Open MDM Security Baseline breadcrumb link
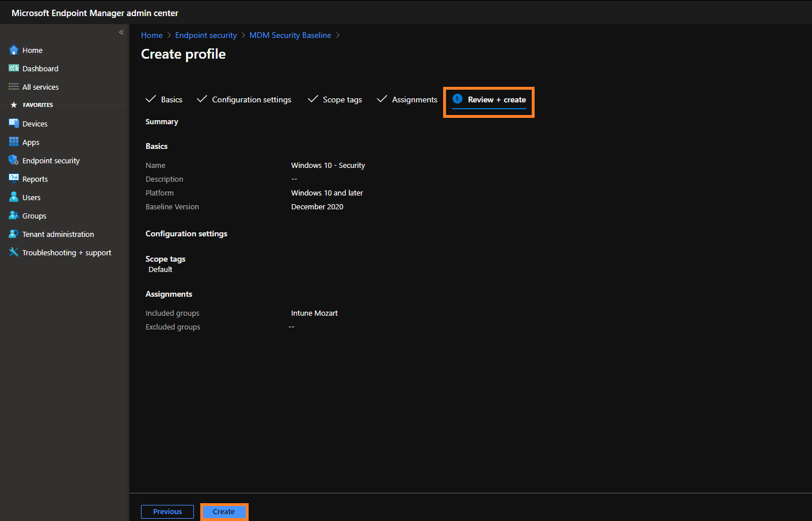The width and height of the screenshot is (812, 521). [x=290, y=35]
